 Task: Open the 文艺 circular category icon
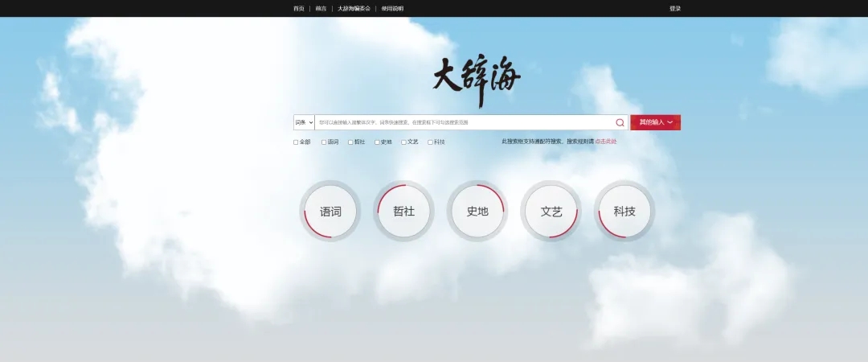pos(551,212)
